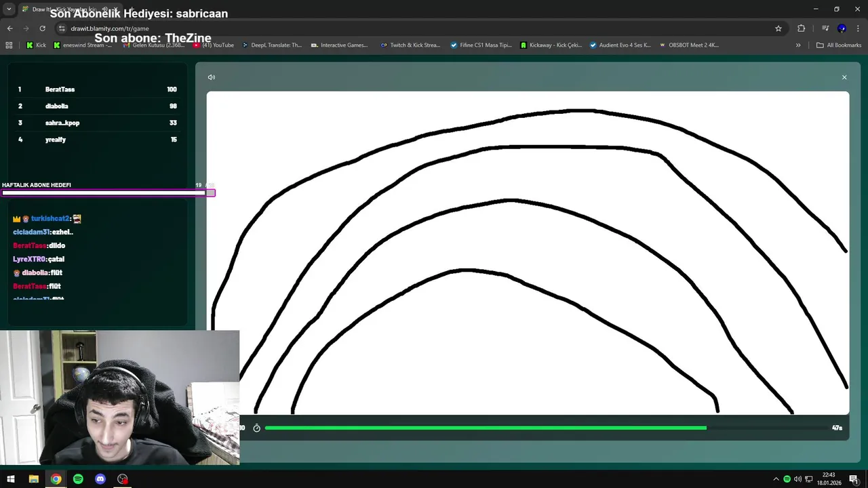
Task: Open the Chrome profile avatar
Action: [x=842, y=28]
